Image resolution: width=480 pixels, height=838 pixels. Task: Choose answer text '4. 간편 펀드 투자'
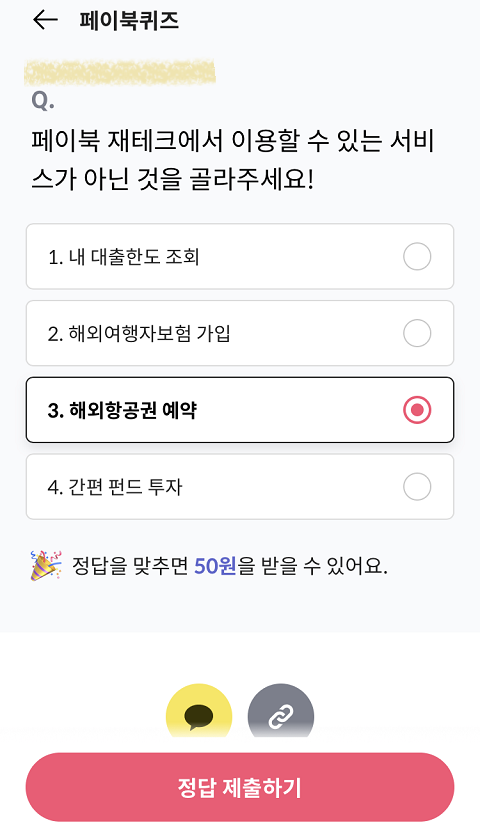[x=115, y=487]
